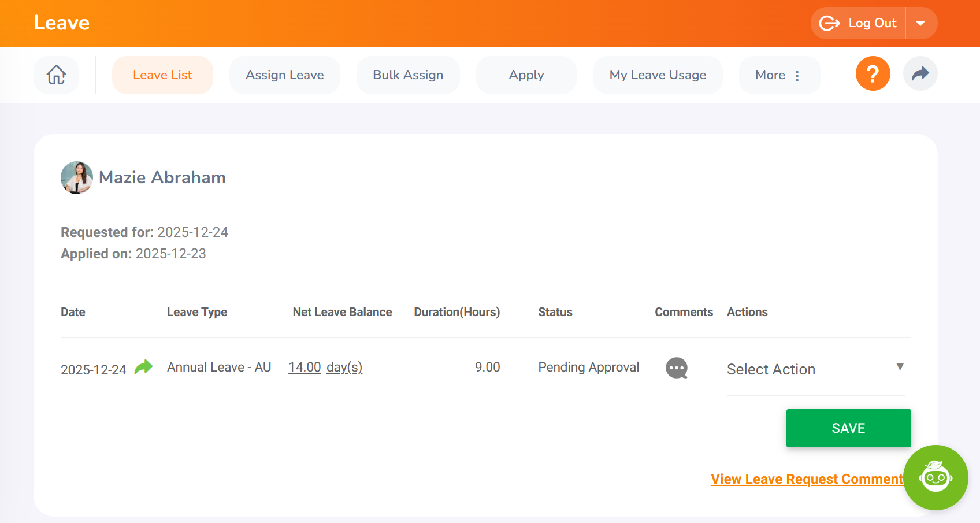Go to the Home icon
This screenshot has width=980, height=523.
(x=56, y=75)
